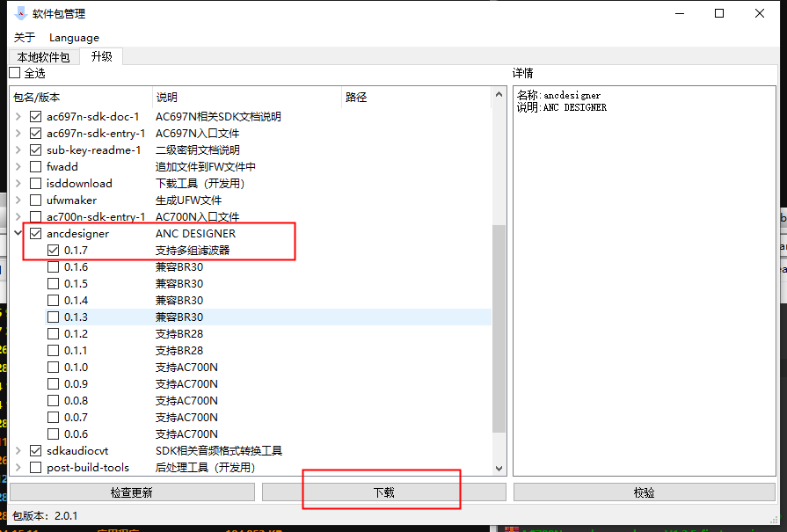Check version 0.1.3 checkbox
This screenshot has height=532, width=787.
(x=54, y=317)
